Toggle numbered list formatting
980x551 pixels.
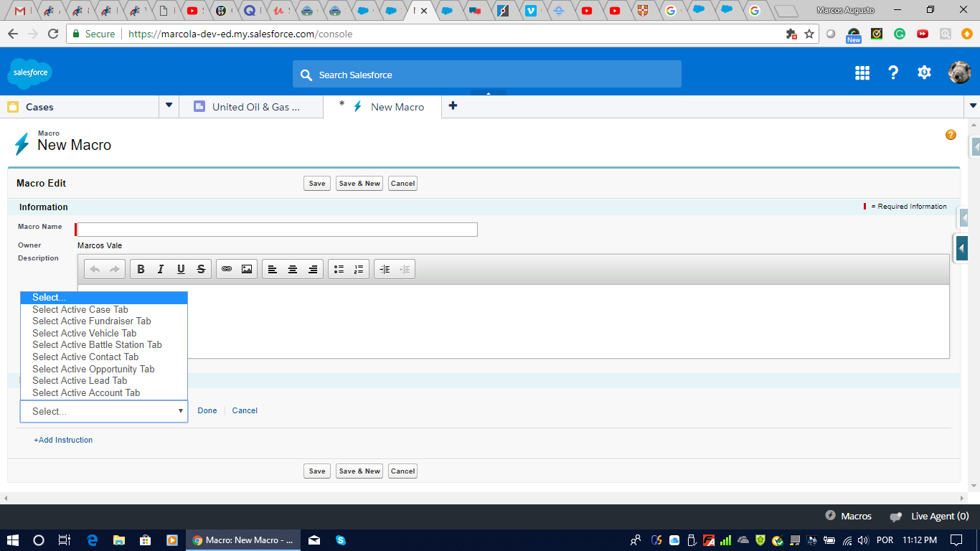point(359,269)
